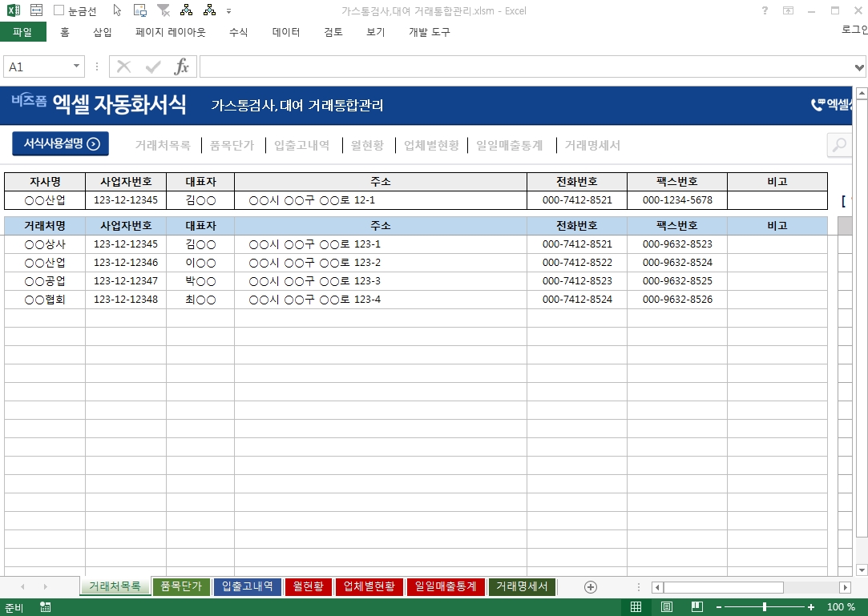
Task: Click the zoom in plus button
Action: point(811,607)
